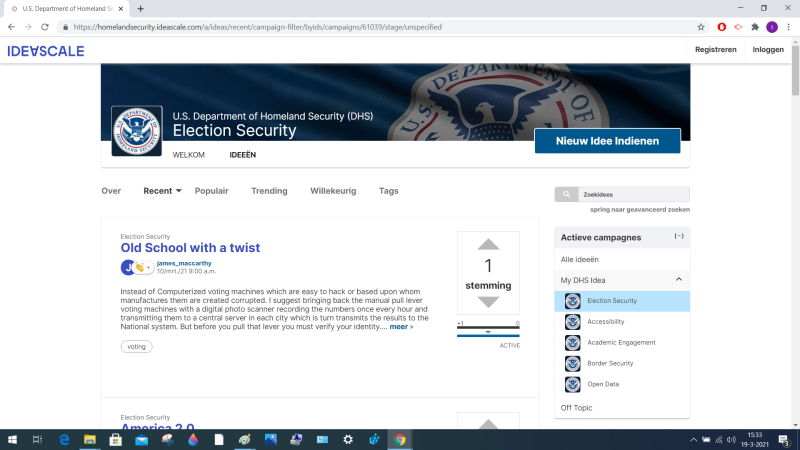800x450 pixels.
Task: Open the DHS seal community logo
Action: (137, 131)
